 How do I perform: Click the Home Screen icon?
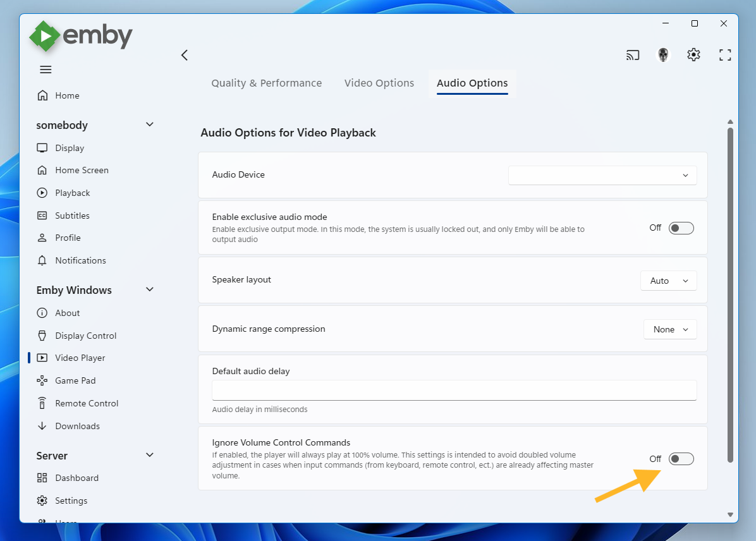pyautogui.click(x=42, y=170)
